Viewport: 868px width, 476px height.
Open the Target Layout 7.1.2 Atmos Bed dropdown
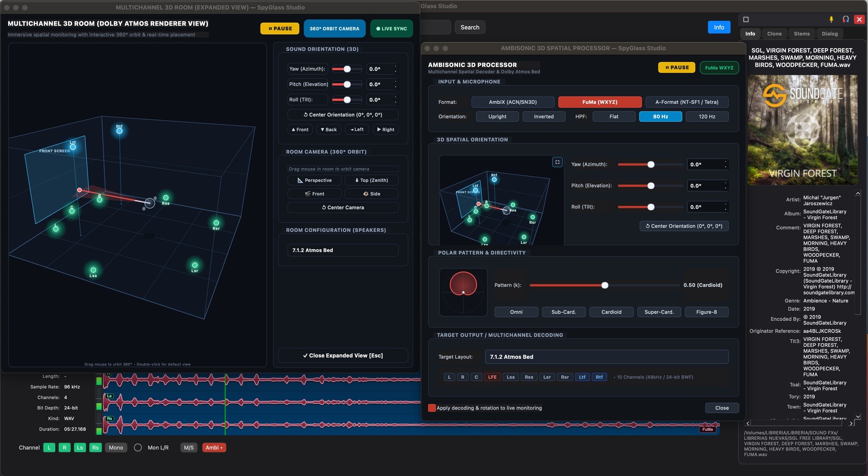(x=606, y=357)
